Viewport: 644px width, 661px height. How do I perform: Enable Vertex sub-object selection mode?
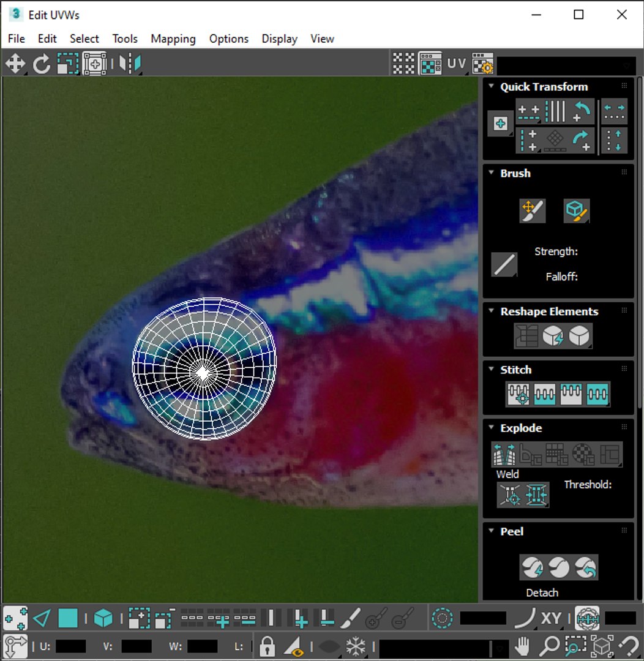(x=15, y=618)
